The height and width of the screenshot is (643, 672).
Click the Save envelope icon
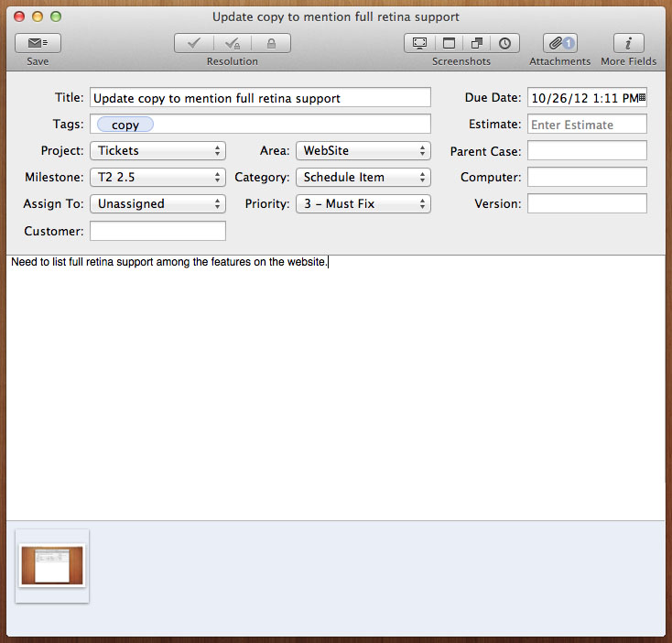[x=38, y=43]
